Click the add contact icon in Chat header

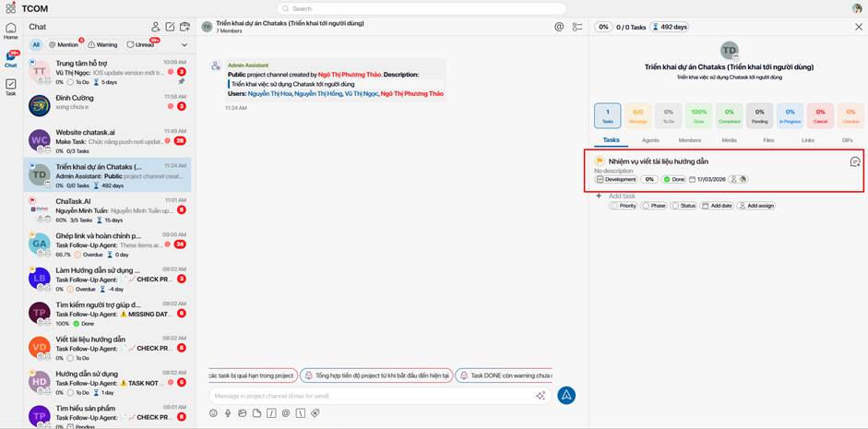click(x=156, y=27)
